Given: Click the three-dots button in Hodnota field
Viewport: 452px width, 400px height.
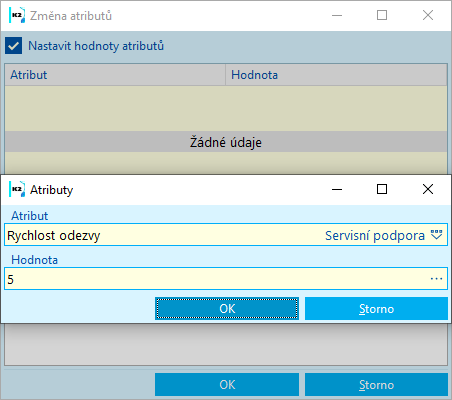Looking at the screenshot, I should tap(436, 279).
